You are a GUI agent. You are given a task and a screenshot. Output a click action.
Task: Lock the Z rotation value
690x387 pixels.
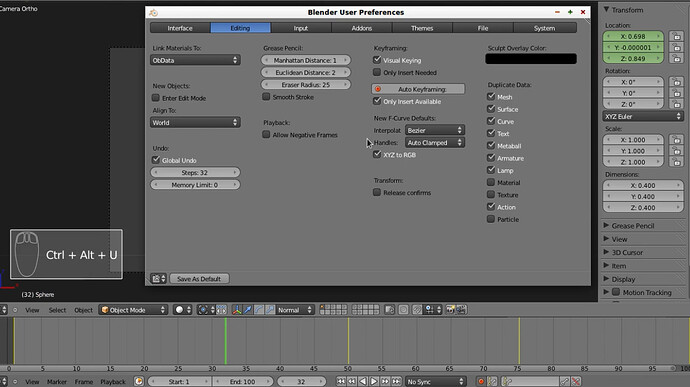click(677, 104)
